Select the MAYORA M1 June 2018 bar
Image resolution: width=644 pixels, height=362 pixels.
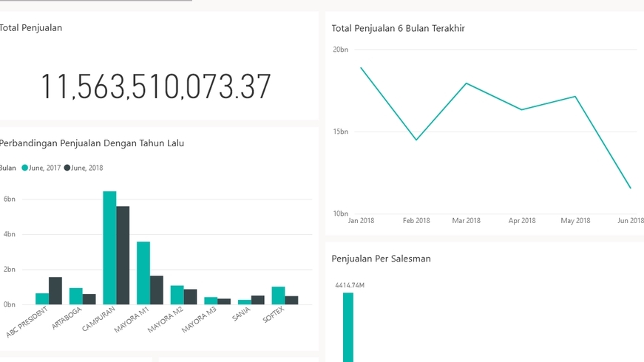tap(157, 290)
